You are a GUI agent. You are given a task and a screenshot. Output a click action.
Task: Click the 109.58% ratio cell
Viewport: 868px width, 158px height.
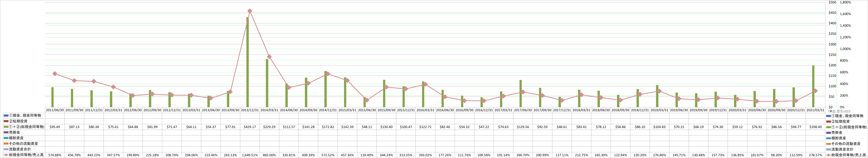[x=484, y=155]
